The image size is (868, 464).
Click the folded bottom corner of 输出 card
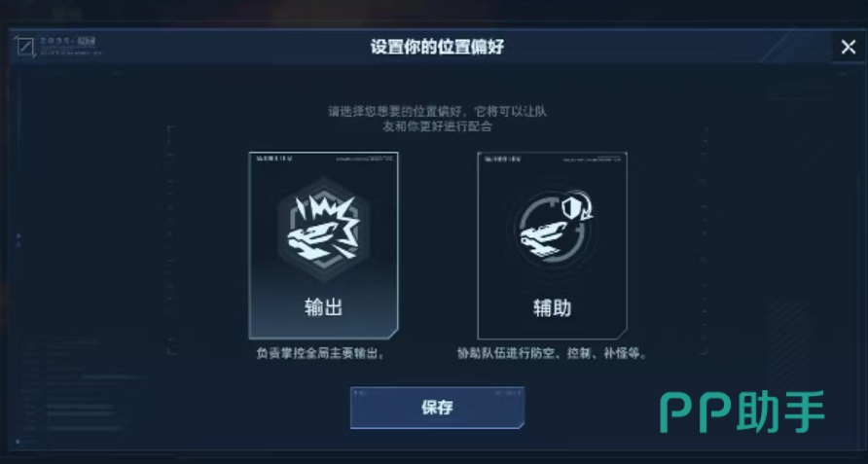pos(392,334)
